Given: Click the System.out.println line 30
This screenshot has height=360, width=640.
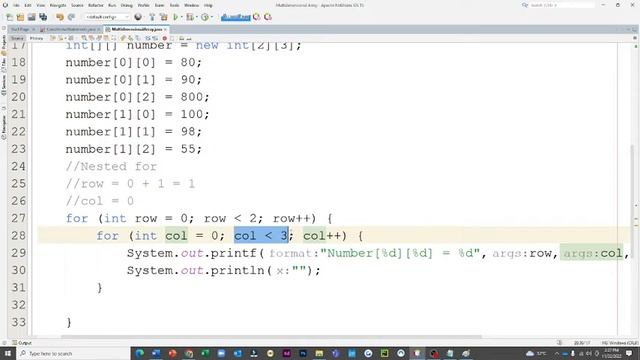Looking at the screenshot, I should [x=223, y=270].
